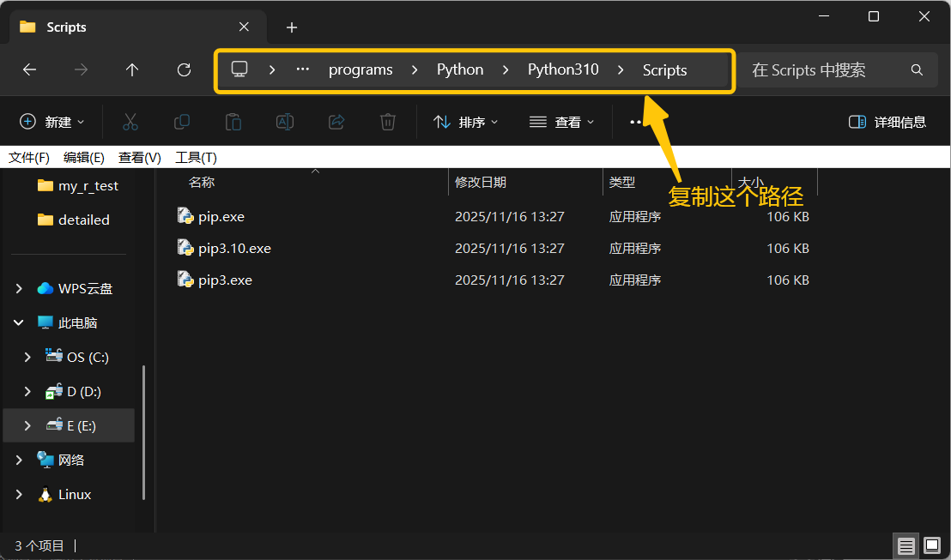
Task: Switch to details list view layout
Action: pyautogui.click(x=906, y=545)
